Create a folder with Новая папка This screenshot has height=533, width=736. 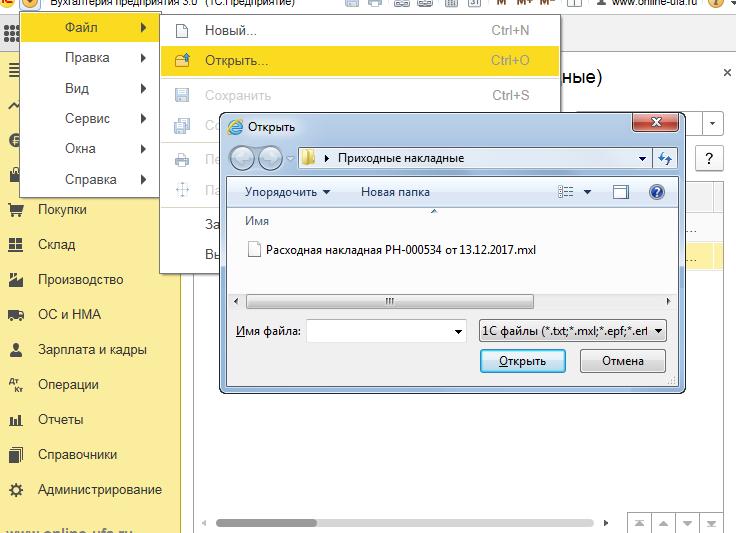click(395, 192)
